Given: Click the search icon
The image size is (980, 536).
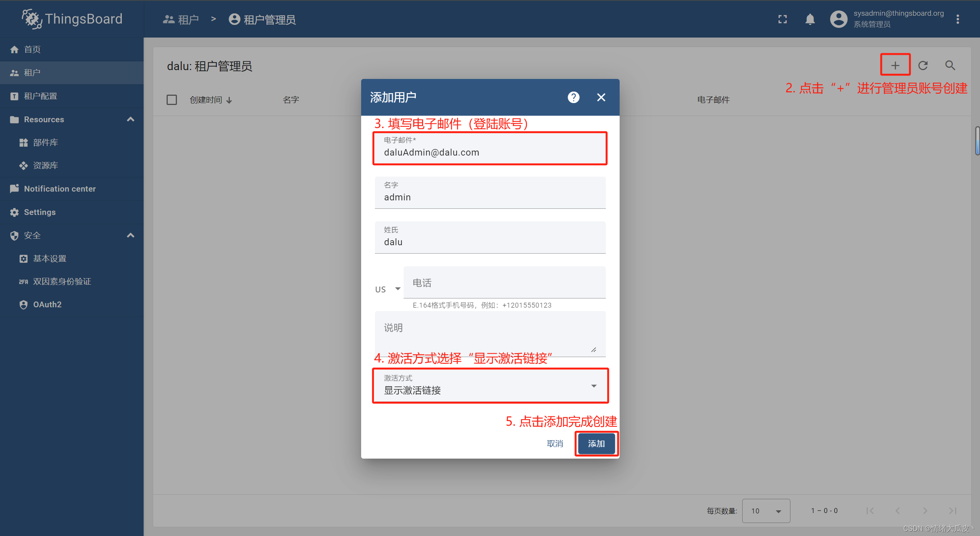Looking at the screenshot, I should 950,66.
